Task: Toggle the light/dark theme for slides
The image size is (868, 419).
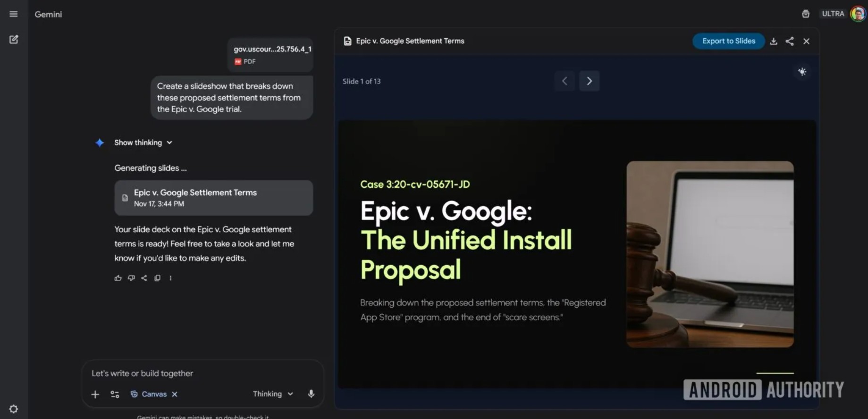Action: click(x=802, y=72)
